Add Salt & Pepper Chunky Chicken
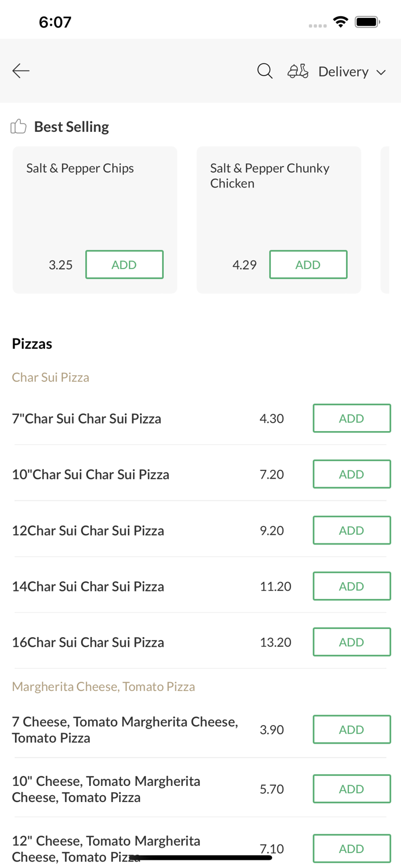Screen dimensions: 401x868 308,264
